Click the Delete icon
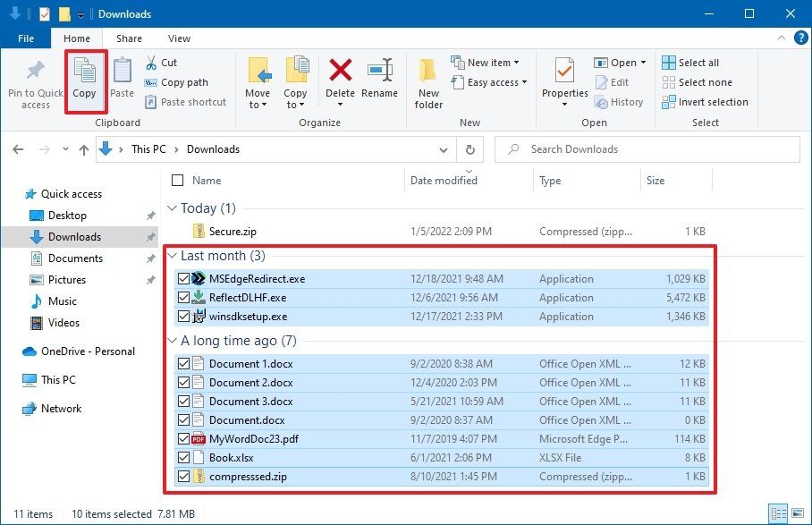 point(340,81)
